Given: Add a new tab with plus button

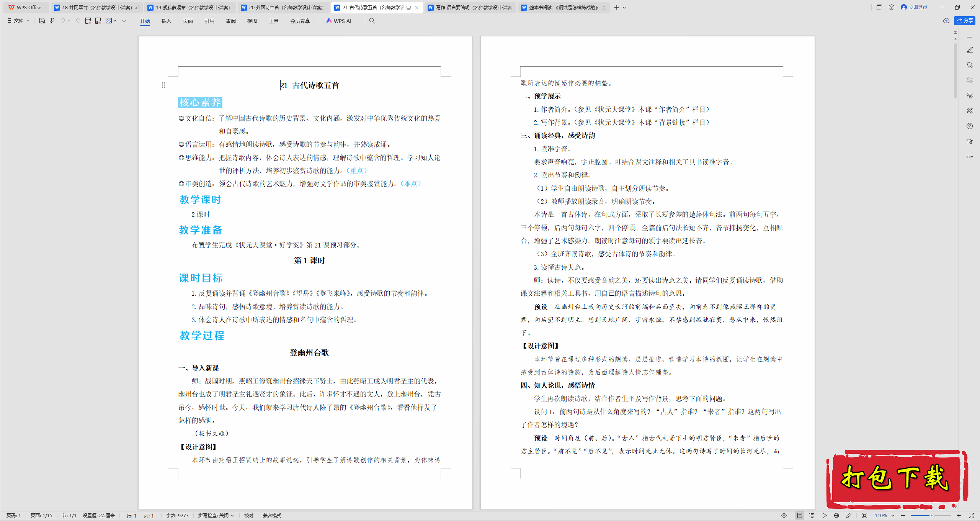Looking at the screenshot, I should click(616, 8).
